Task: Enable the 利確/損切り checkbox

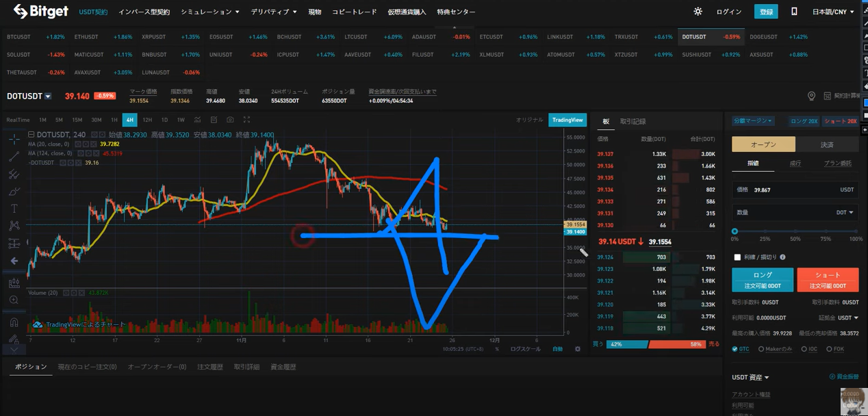Action: pos(737,257)
